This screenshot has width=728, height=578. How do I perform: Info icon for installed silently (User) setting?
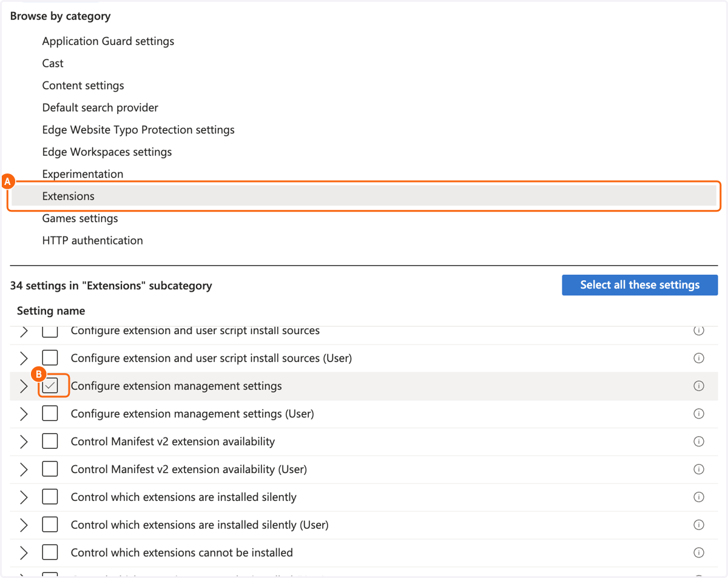[x=699, y=525]
